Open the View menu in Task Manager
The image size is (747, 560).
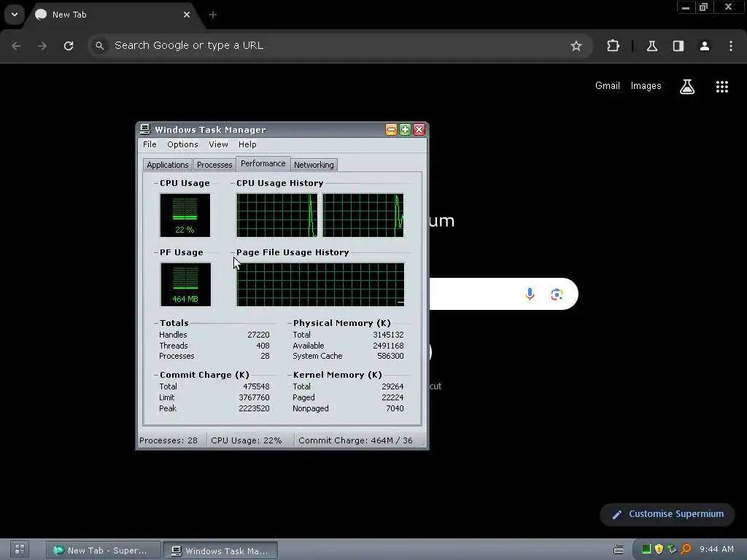tap(218, 144)
